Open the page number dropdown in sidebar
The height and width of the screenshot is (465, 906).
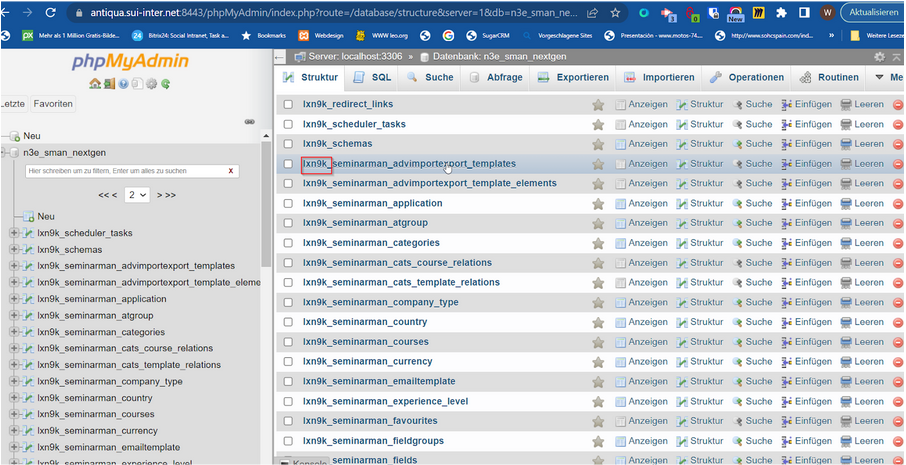pyautogui.click(x=136, y=195)
